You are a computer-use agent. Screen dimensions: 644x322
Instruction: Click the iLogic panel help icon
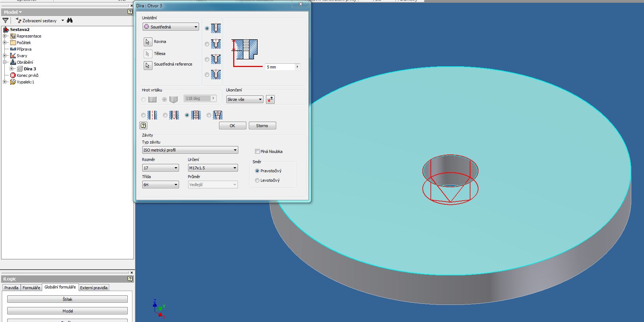(x=130, y=279)
